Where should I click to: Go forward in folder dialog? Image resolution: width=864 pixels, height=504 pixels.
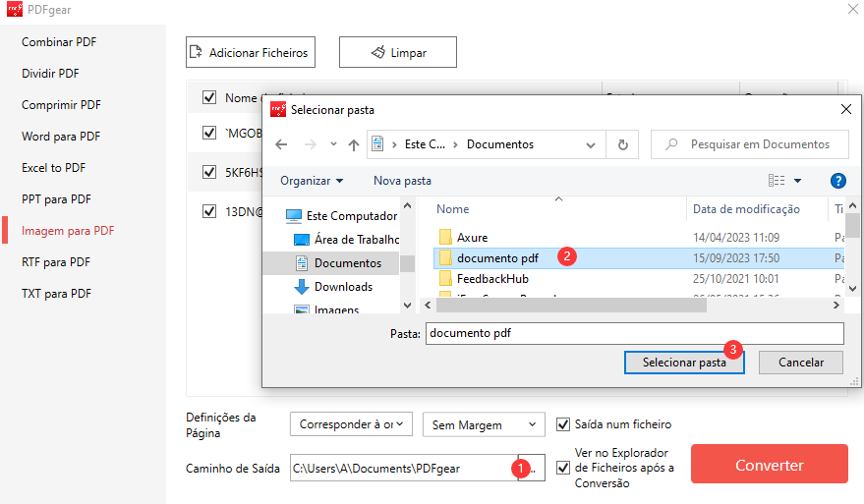click(311, 144)
